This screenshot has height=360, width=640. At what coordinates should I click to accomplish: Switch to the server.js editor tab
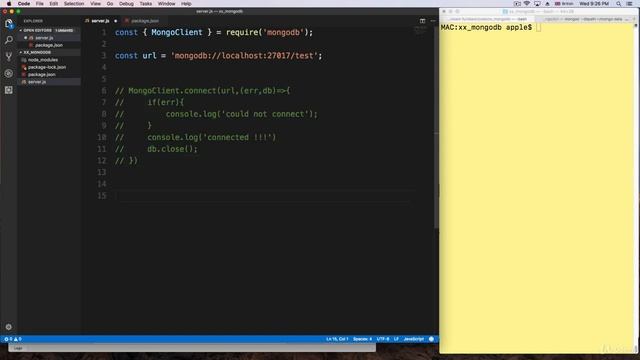click(100, 21)
